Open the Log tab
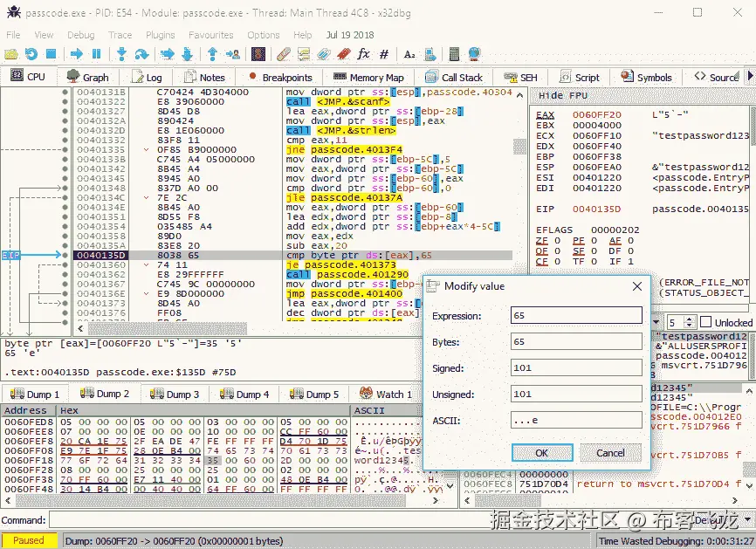 pyautogui.click(x=147, y=77)
